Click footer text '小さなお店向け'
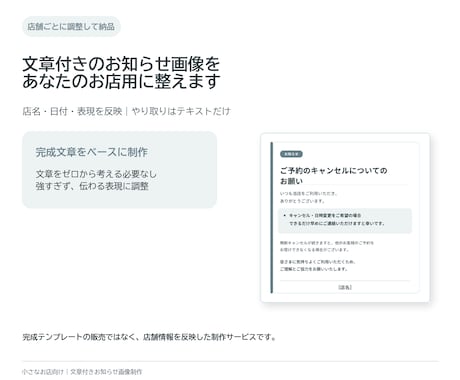Image resolution: width=460 pixels, height=380 pixels. click(42, 372)
